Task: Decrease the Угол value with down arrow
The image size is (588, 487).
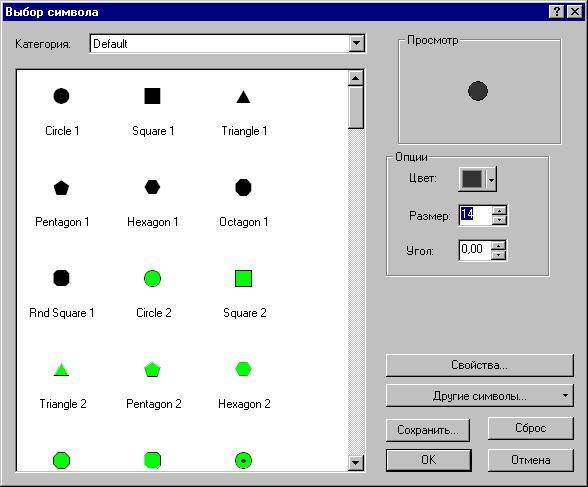Action: coord(498,255)
